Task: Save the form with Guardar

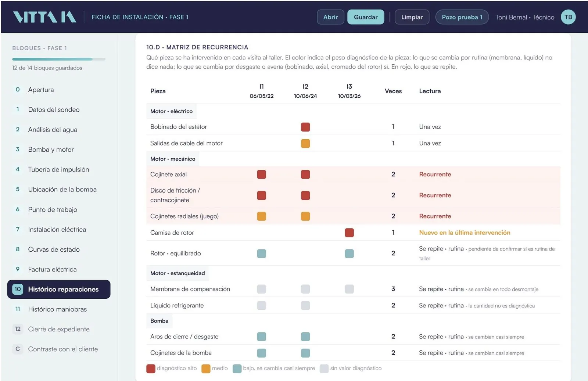Action: point(366,17)
